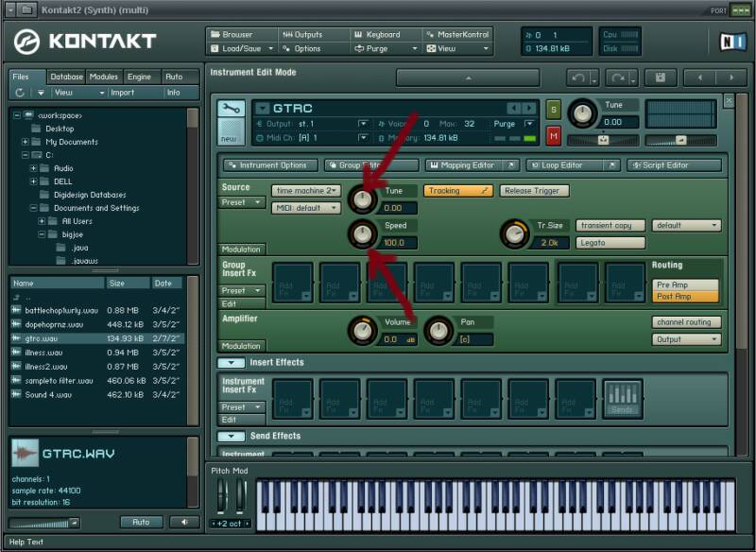Click the speaker audition icon
The height and width of the screenshot is (552, 756).
click(184, 522)
